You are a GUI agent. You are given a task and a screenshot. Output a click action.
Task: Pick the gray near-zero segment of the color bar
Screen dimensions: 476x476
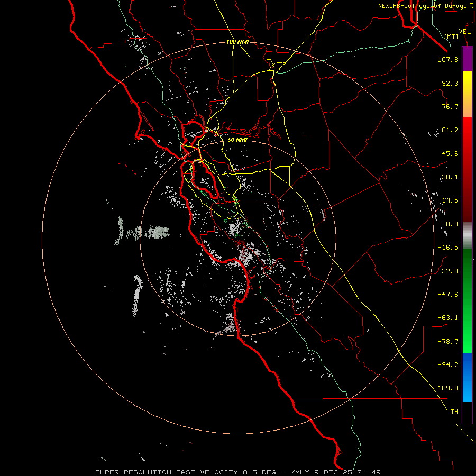[x=467, y=235]
